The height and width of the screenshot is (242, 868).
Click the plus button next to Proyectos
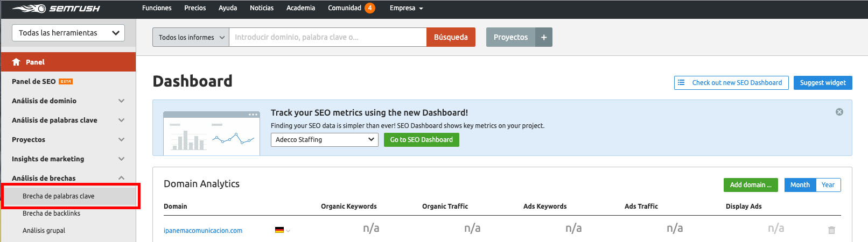pos(544,37)
